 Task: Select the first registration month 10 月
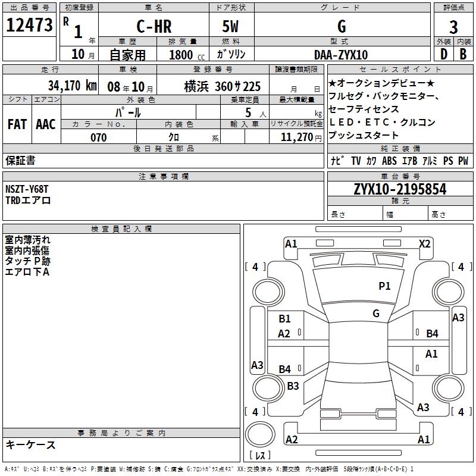click(x=83, y=54)
